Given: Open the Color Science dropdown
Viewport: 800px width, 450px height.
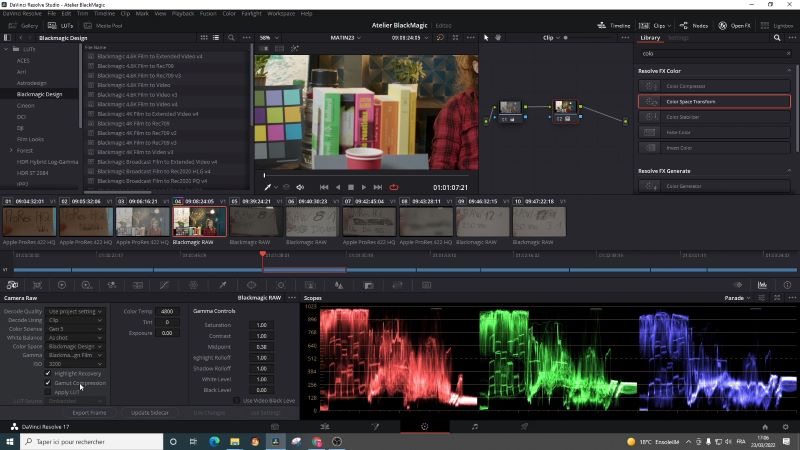Looking at the screenshot, I should pos(74,329).
